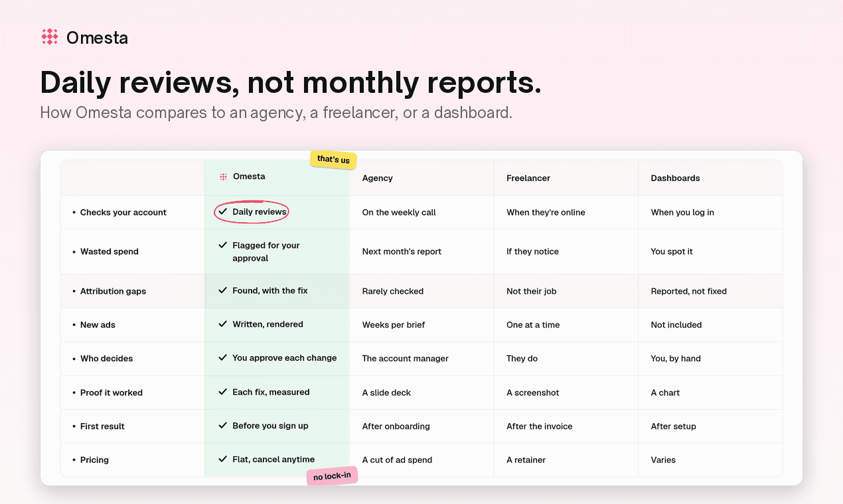
Task: Click the small Omesta icon in the table header
Action: (223, 177)
